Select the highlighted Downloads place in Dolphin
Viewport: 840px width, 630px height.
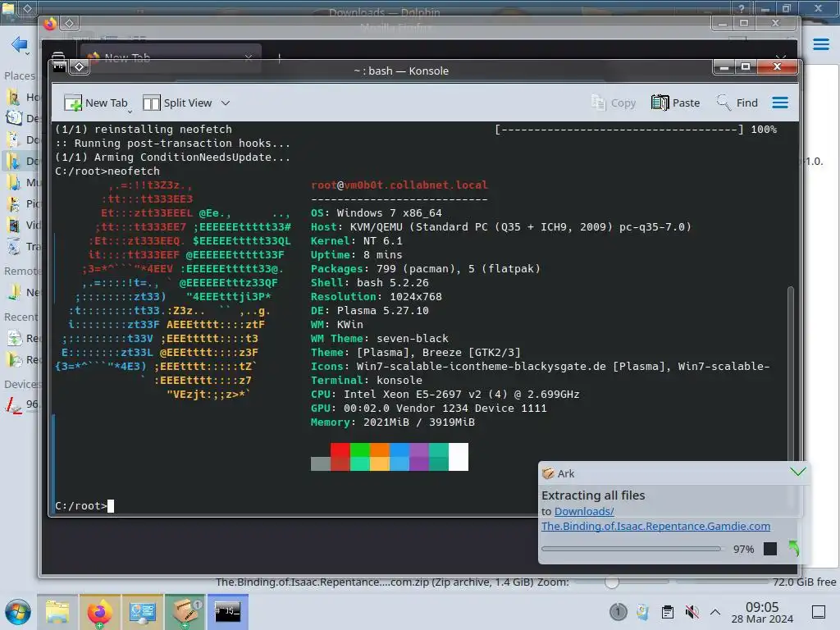(21, 161)
